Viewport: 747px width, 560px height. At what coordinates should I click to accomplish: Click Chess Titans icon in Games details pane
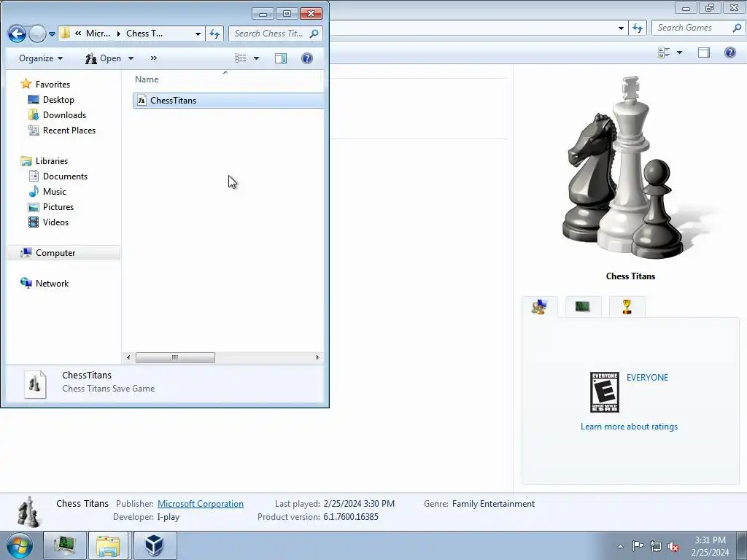[x=28, y=512]
